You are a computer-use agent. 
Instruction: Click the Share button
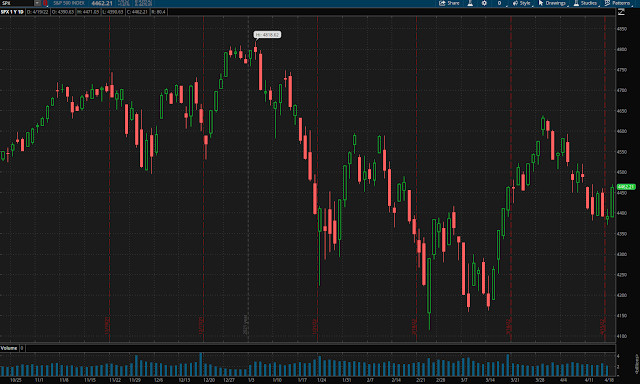449,3
